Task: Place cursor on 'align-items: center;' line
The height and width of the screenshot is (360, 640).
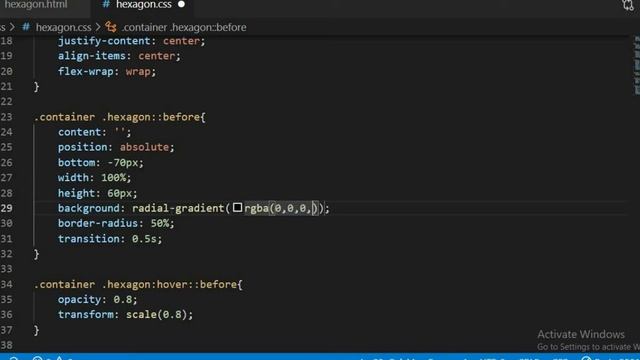Action: coord(119,56)
